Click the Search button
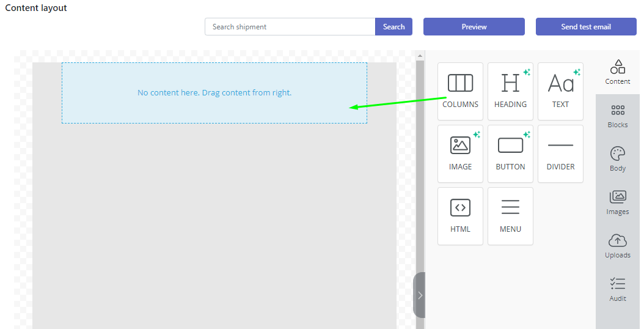Viewport: 644px width, 329px height. pos(393,27)
